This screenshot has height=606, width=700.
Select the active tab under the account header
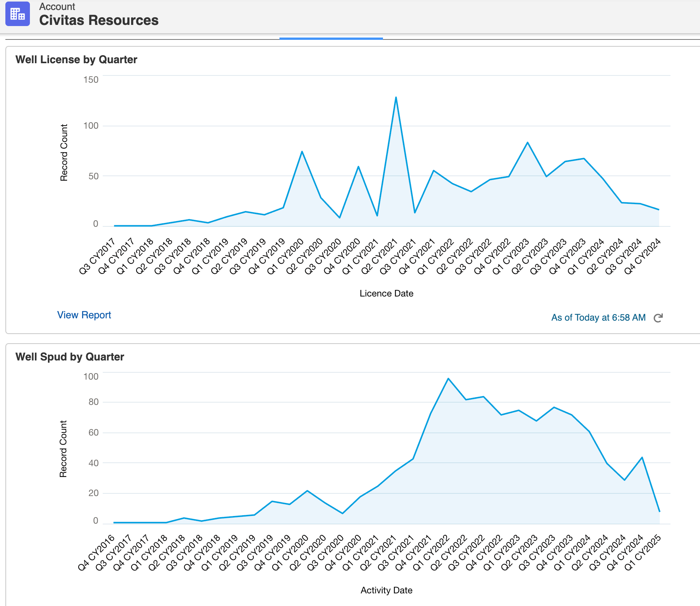pyautogui.click(x=331, y=38)
